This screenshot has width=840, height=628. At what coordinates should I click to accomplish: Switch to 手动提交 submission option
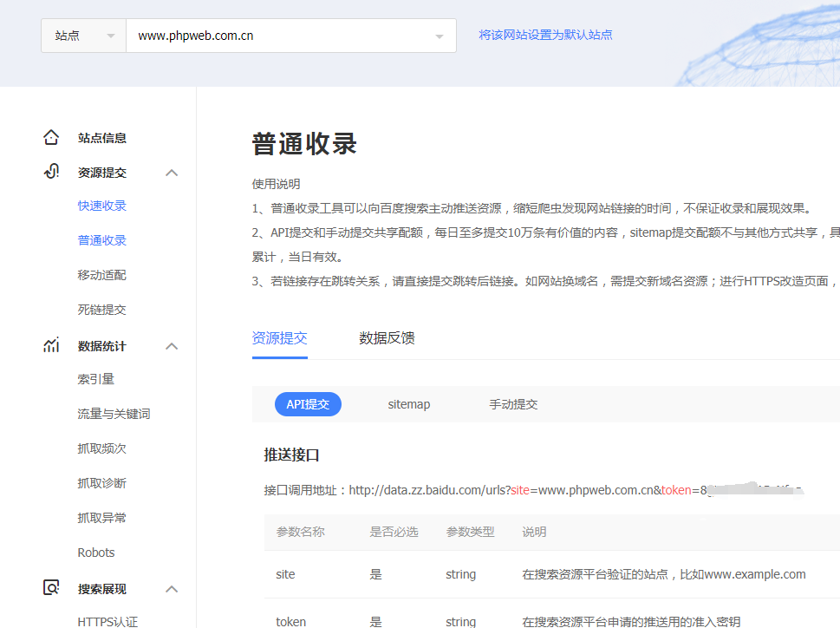point(513,404)
